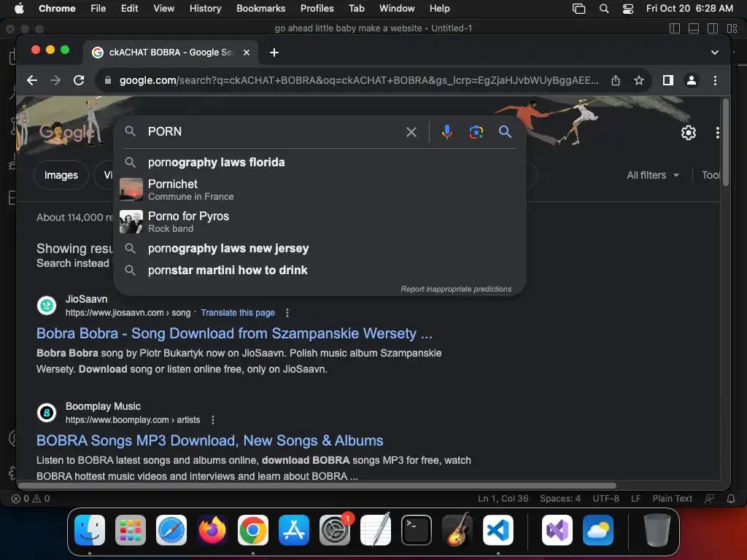Click the Chrome back arrow button

(32, 80)
